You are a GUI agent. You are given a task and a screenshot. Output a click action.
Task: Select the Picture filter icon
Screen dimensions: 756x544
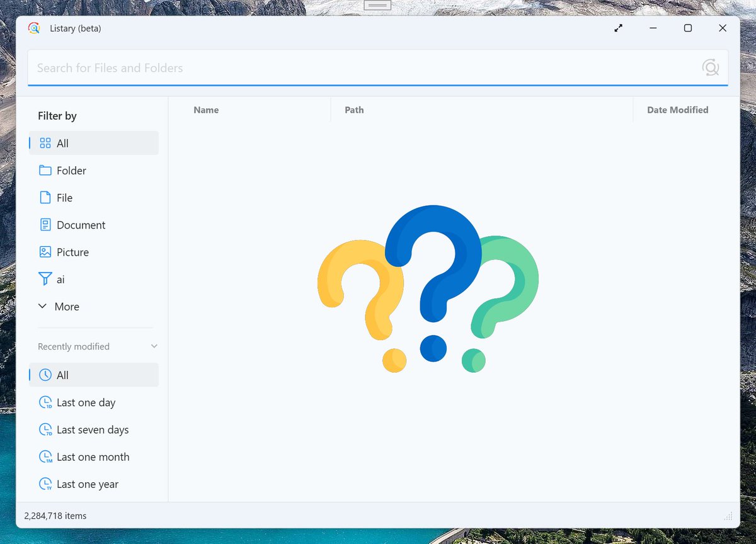point(45,252)
